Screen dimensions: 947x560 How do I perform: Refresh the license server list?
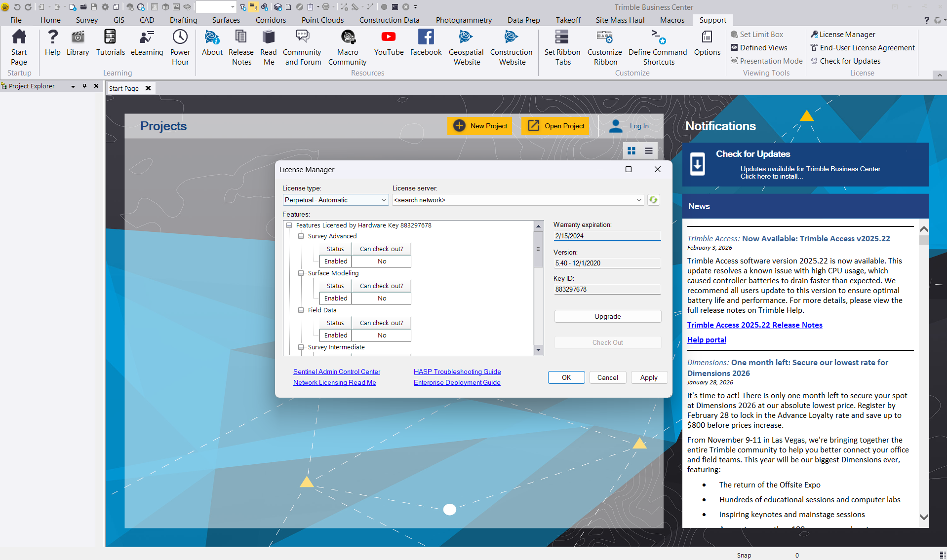pos(653,200)
